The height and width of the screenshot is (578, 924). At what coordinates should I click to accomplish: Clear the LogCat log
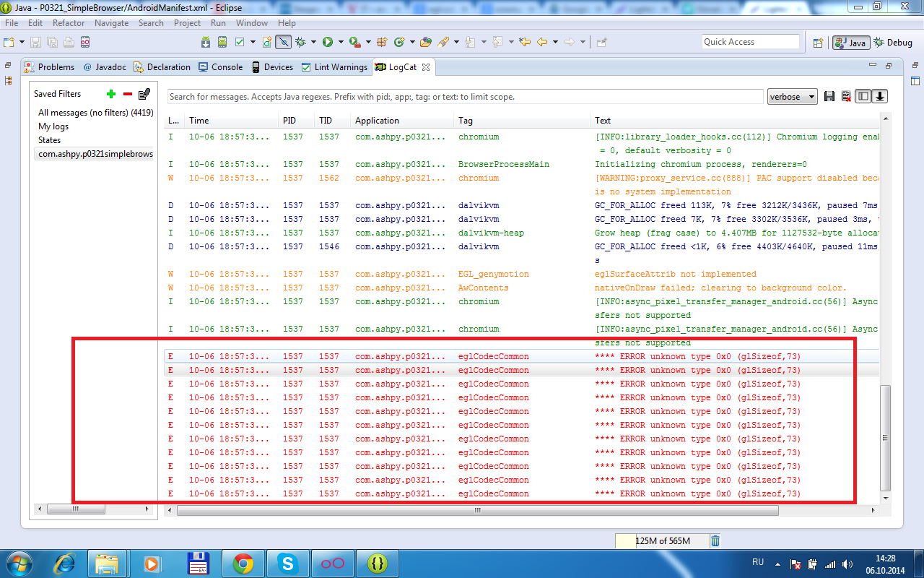pos(846,97)
